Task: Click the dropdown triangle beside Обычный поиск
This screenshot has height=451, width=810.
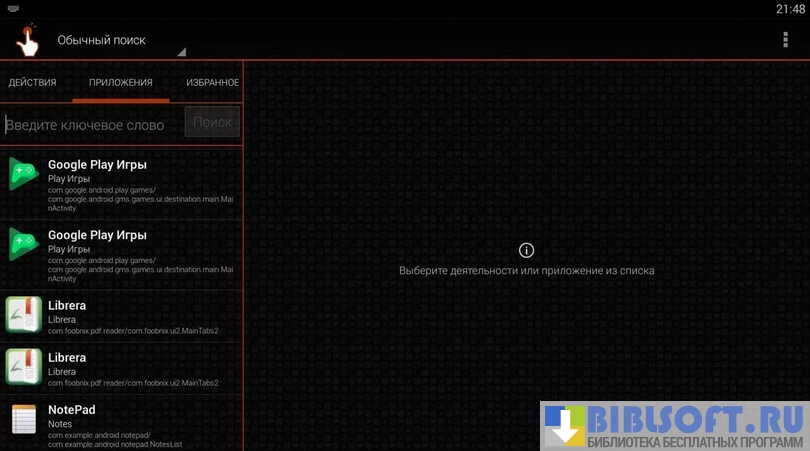Action: [x=181, y=52]
